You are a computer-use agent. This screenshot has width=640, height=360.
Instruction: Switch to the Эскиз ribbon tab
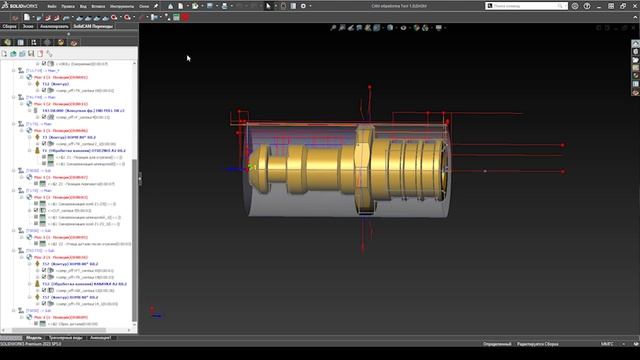pyautogui.click(x=28, y=26)
